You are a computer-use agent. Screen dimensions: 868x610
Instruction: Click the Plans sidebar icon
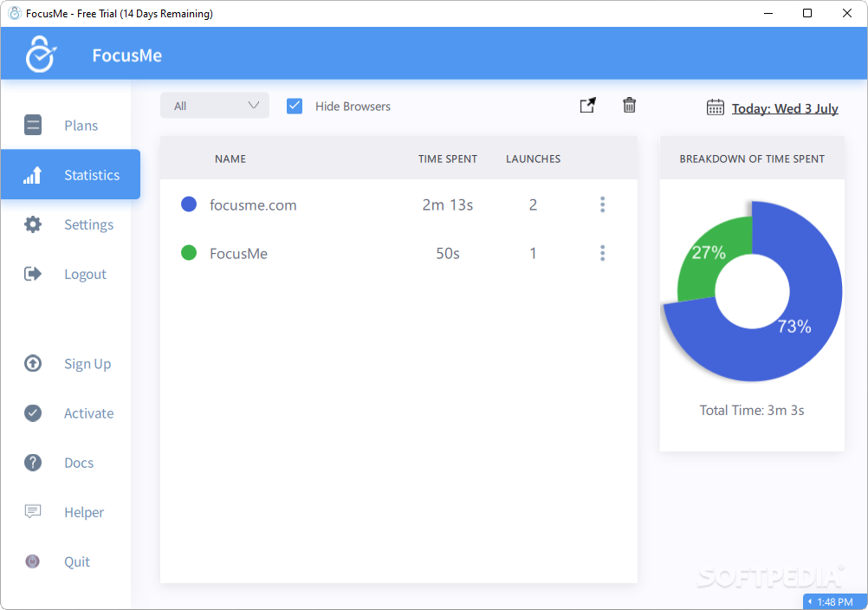(x=33, y=125)
